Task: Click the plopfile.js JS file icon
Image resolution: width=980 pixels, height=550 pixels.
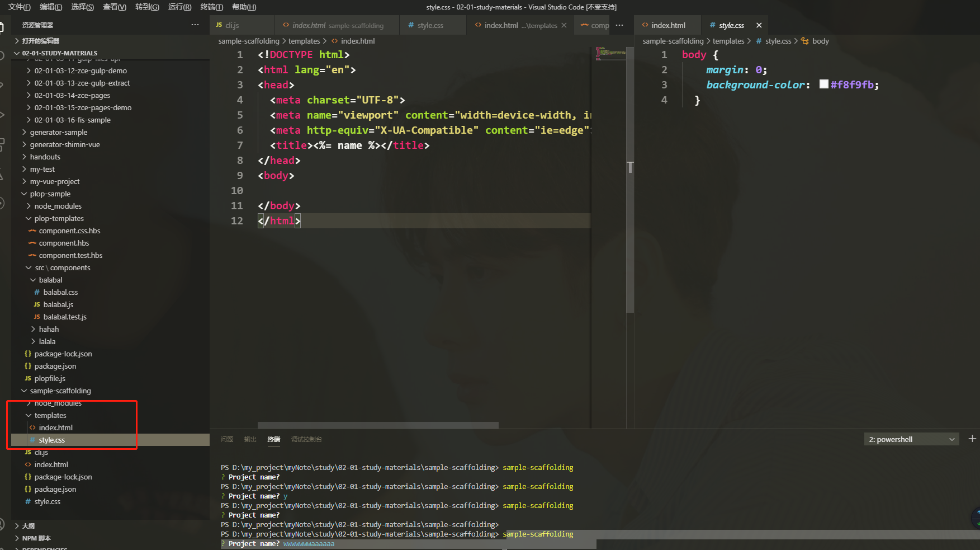Action: point(28,378)
